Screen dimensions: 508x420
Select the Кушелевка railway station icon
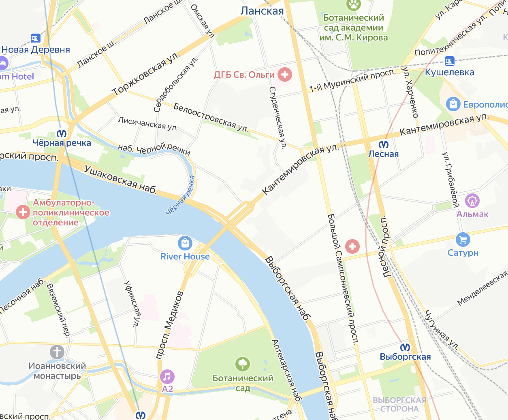tap(449, 61)
